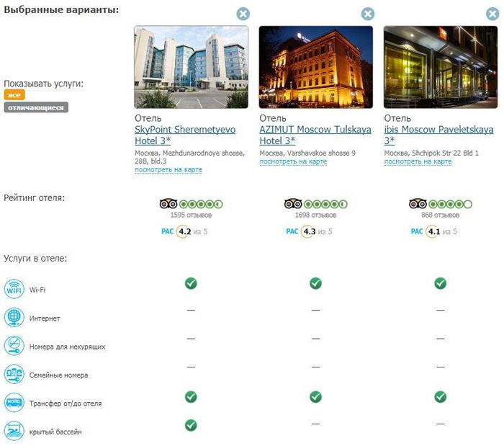Screen dimensions: 504x446
Task: Click Wi-Fi checkmark for AZIMUT
Action: tap(315, 283)
